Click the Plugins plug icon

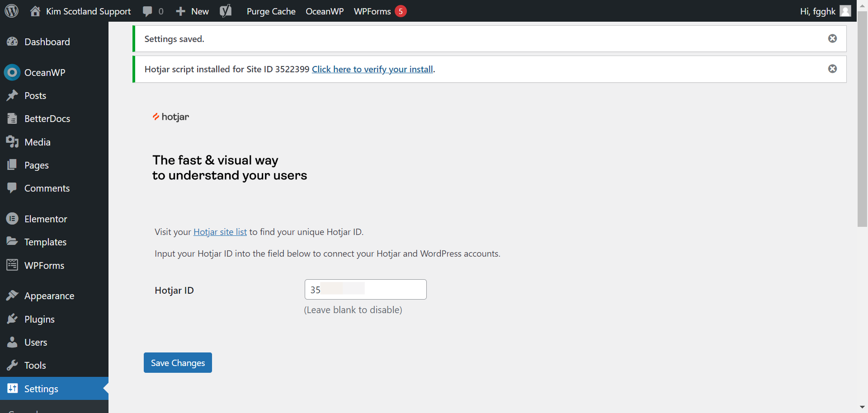(12, 319)
